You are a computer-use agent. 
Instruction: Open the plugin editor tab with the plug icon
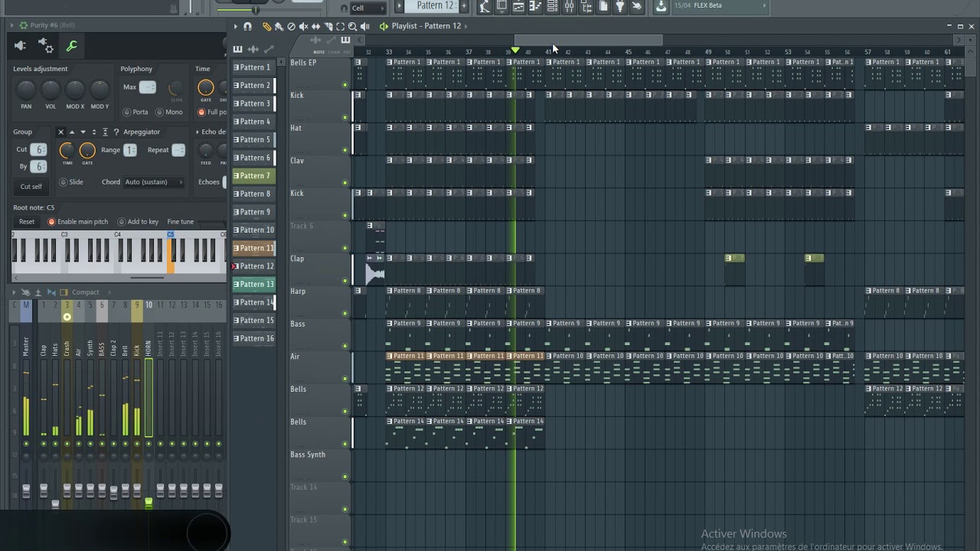point(20,46)
